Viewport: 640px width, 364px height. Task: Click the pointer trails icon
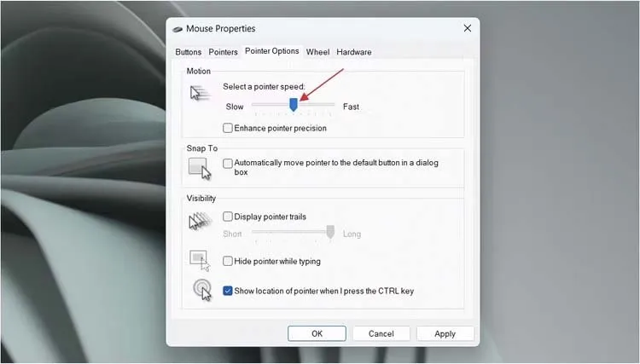[200, 221]
